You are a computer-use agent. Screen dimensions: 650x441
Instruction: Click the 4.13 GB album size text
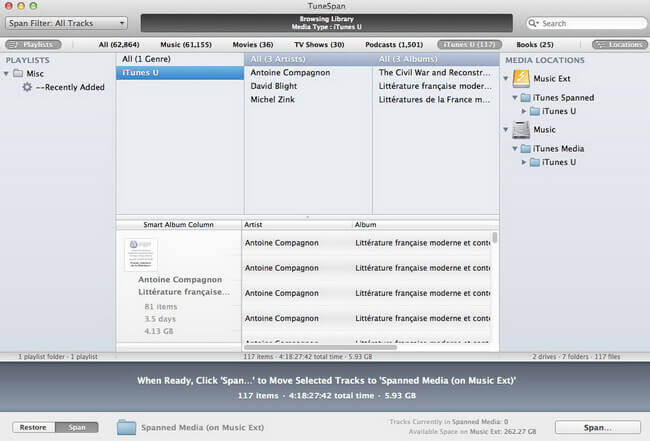click(159, 331)
